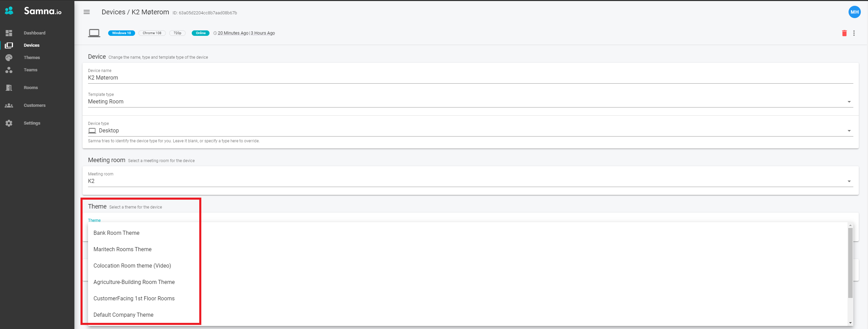Open Rooms section in sidebar
868x329 pixels.
(x=31, y=88)
